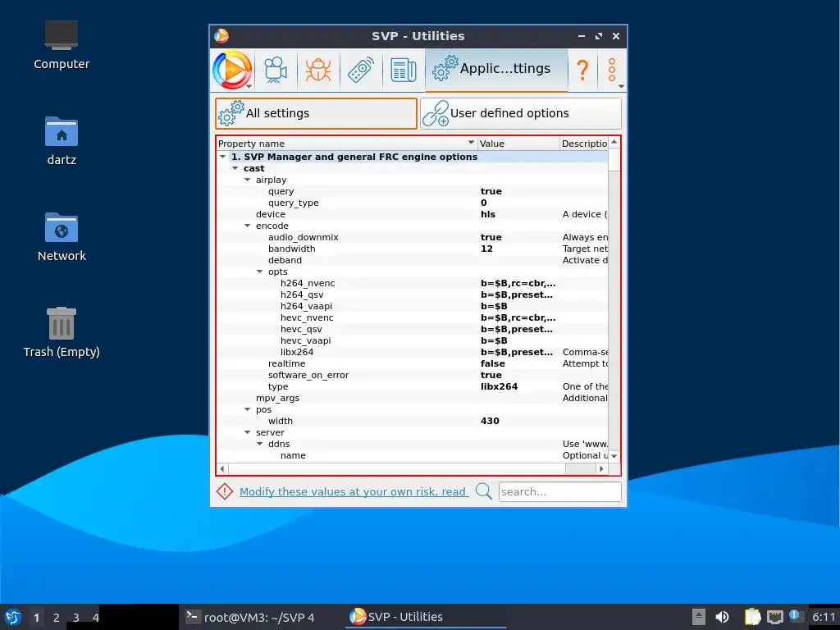Viewport: 840px width, 630px height.
Task: Open the news and information tab icon
Action: (x=404, y=70)
